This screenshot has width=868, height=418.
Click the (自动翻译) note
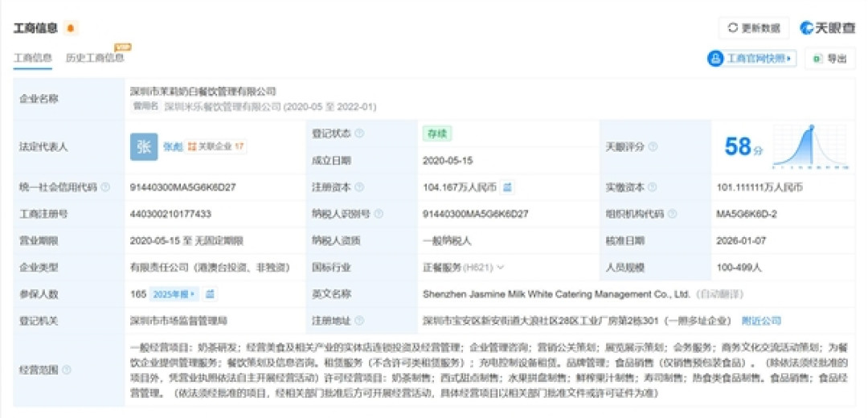pos(719,294)
